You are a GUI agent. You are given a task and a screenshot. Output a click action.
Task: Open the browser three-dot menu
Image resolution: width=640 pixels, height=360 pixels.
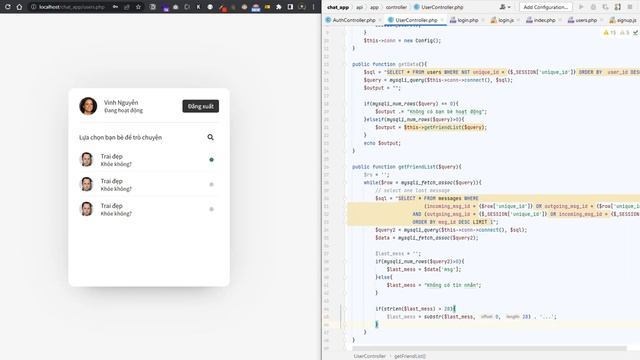click(313, 7)
